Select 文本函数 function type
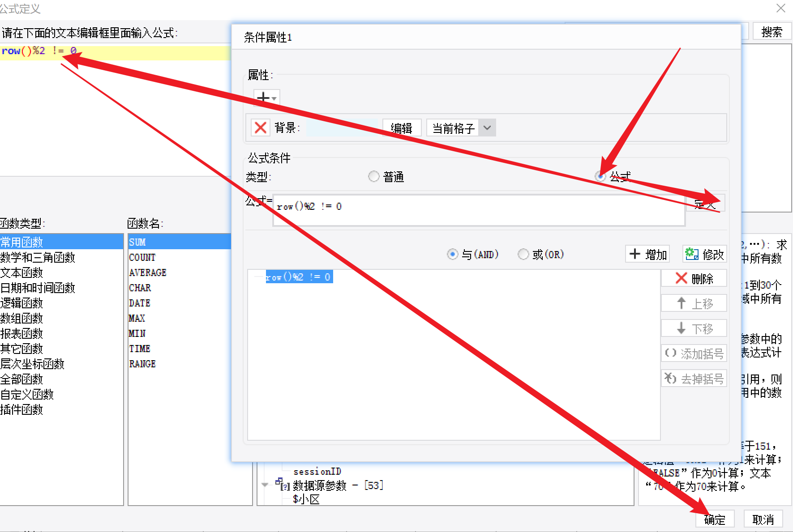 click(61, 272)
